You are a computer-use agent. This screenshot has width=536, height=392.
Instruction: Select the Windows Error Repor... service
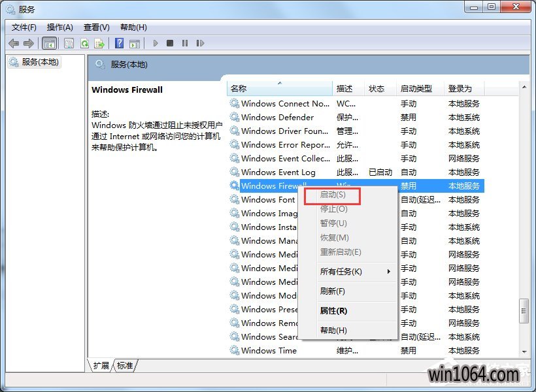[x=356, y=144]
